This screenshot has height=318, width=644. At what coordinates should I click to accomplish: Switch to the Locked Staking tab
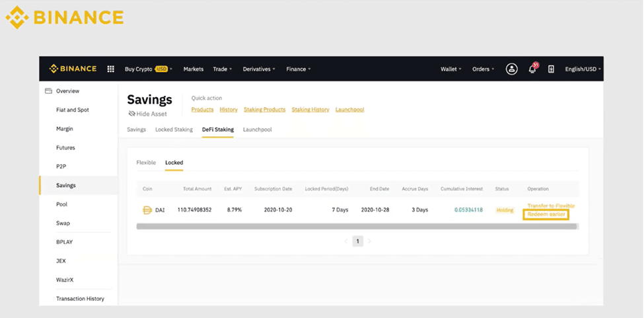pos(174,130)
